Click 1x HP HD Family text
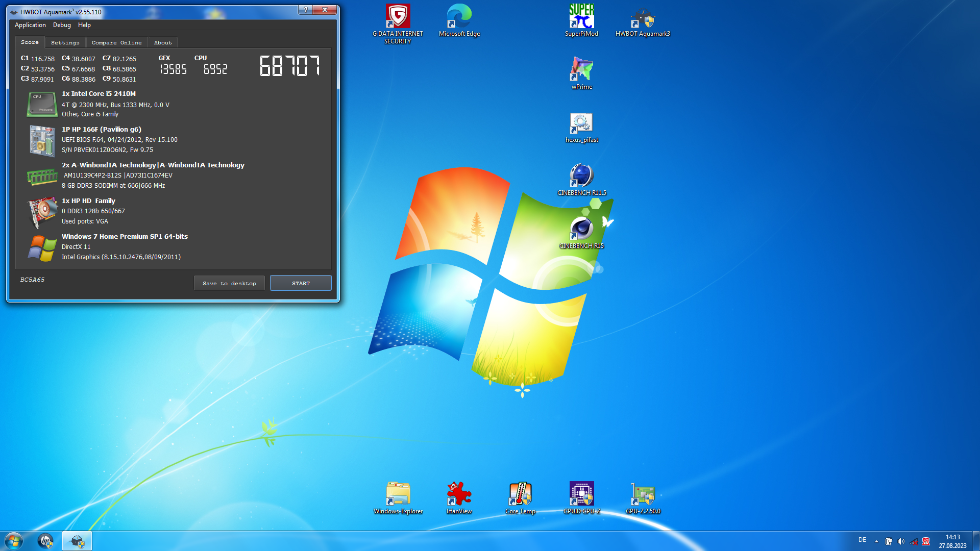 point(88,201)
